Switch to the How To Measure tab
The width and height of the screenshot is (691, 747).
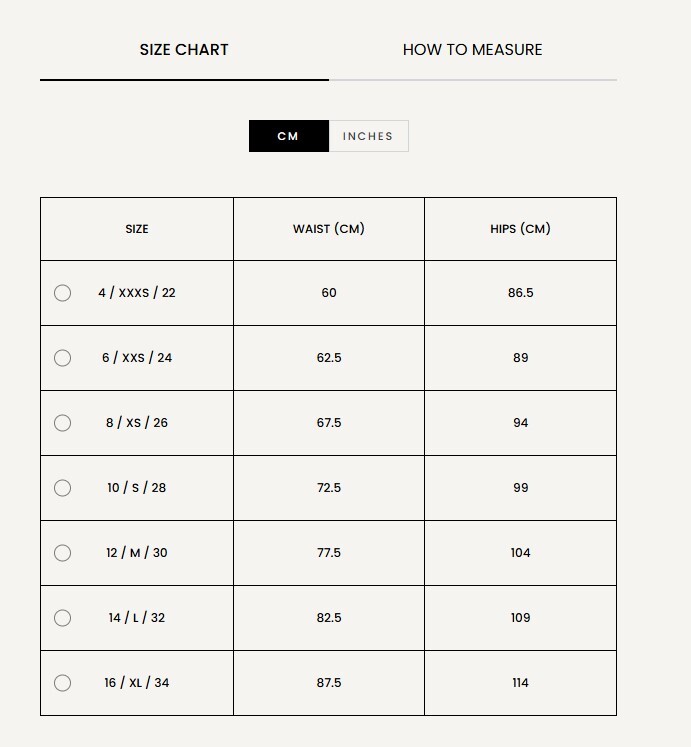pos(472,50)
